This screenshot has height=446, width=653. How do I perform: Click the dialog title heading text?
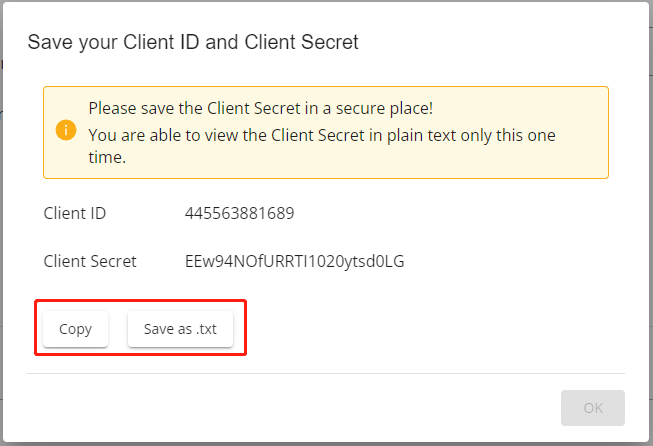[x=193, y=42]
